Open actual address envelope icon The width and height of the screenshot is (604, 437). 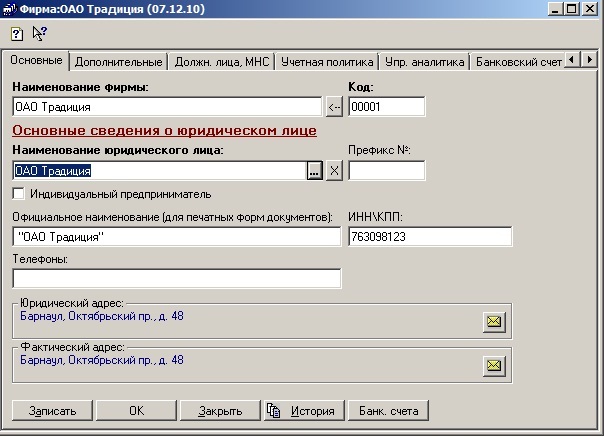493,365
